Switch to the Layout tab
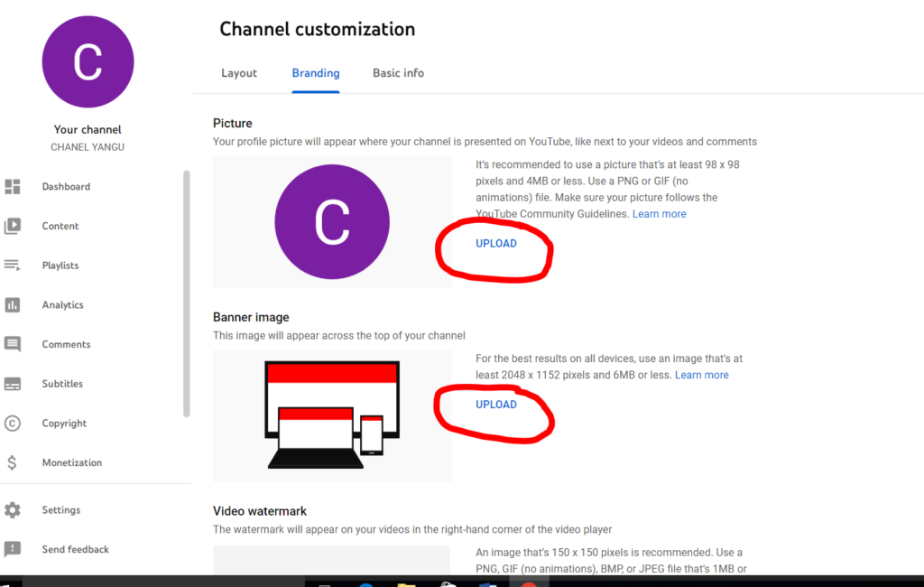Viewport: 924px width, 587px height. (x=239, y=73)
